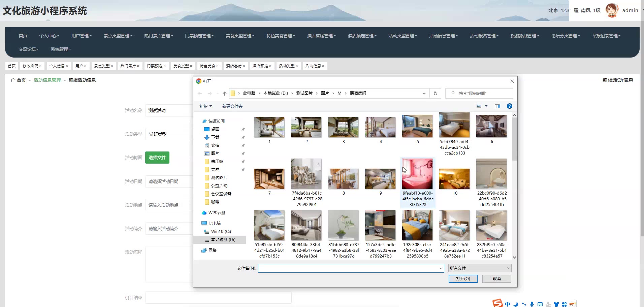Open Documents (文档) in the sidebar

(x=215, y=145)
